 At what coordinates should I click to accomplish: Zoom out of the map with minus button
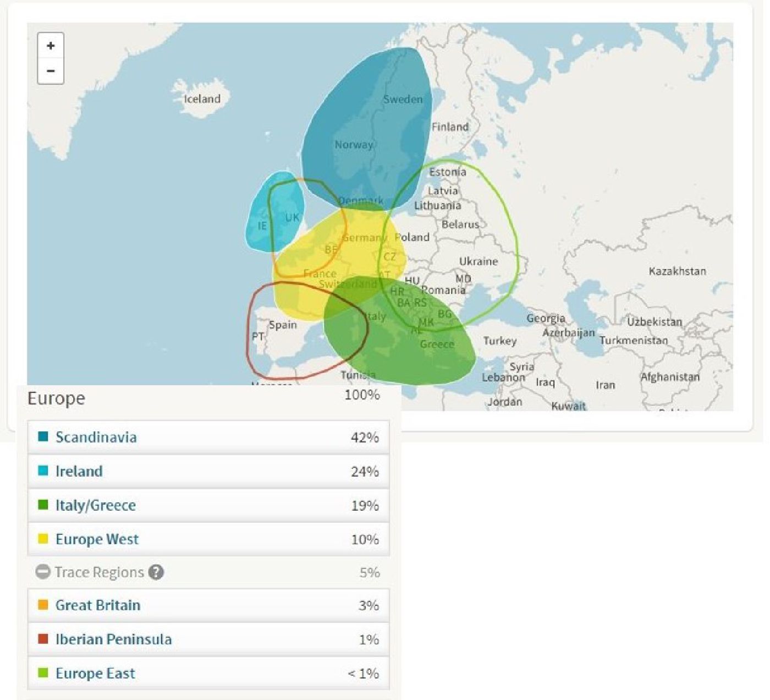(x=51, y=71)
